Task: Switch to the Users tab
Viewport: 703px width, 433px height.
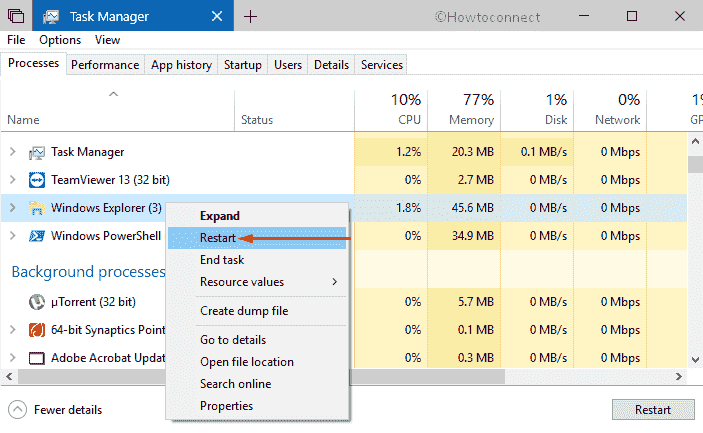Action: point(288,65)
